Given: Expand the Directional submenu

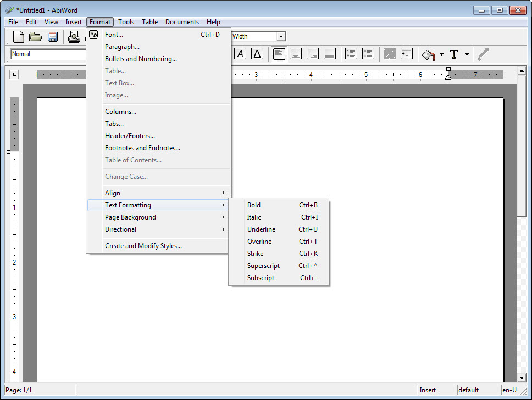Looking at the screenshot, I should coord(159,229).
